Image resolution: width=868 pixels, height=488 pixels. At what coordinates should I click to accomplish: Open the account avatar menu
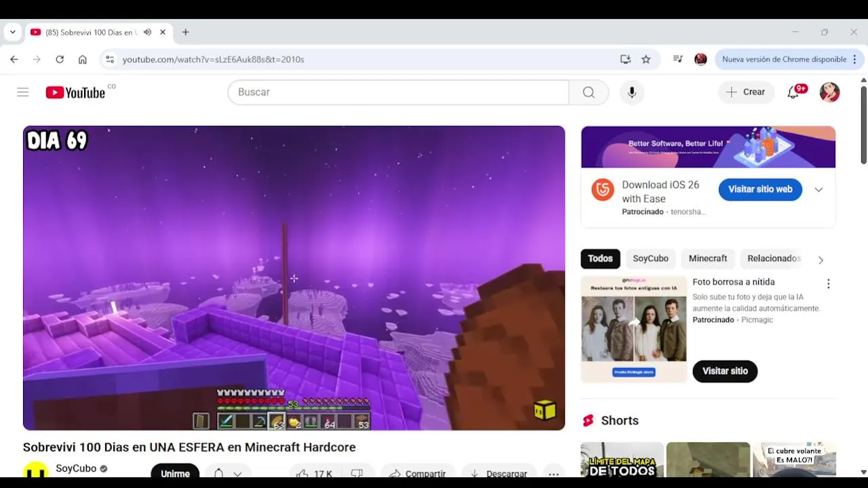click(x=830, y=92)
